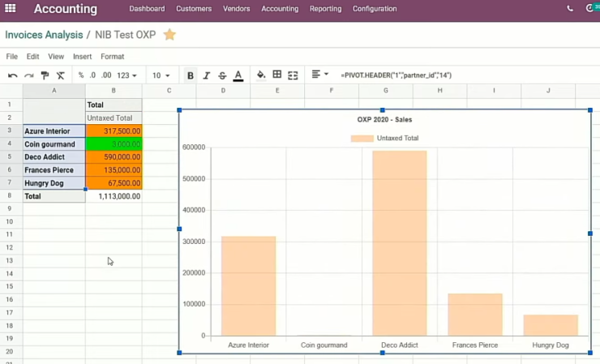Toggle Bold formatting
The image size is (600, 364).
click(191, 75)
